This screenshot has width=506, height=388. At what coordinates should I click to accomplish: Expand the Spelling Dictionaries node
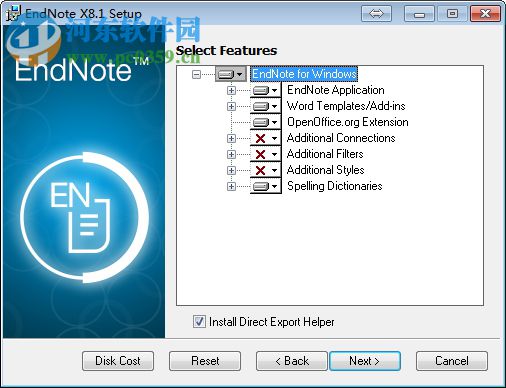[x=231, y=186]
